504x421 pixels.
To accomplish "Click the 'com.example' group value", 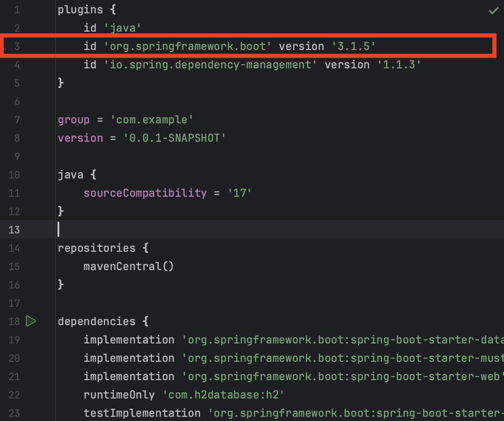I will [x=152, y=120].
